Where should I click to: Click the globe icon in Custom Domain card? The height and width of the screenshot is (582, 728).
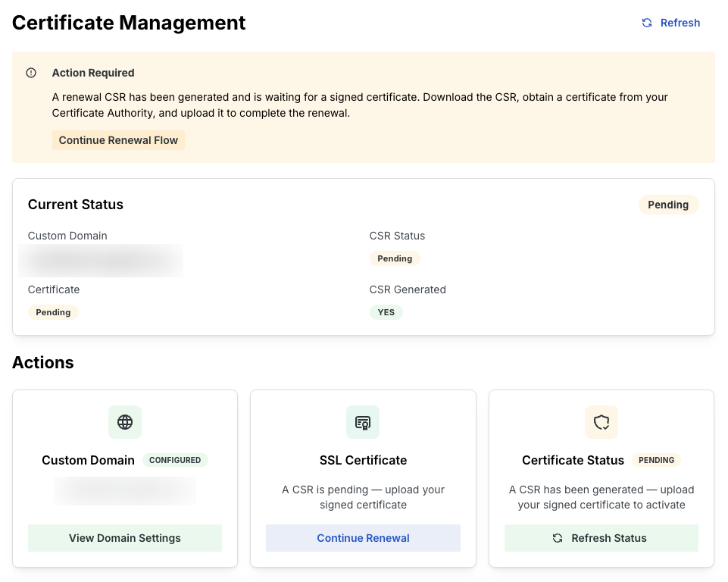[x=125, y=422]
